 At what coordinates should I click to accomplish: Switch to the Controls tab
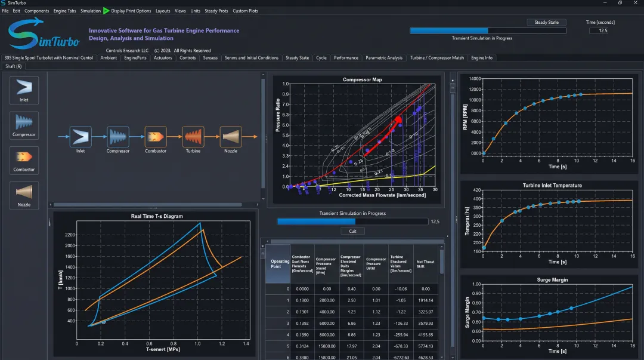pos(187,58)
